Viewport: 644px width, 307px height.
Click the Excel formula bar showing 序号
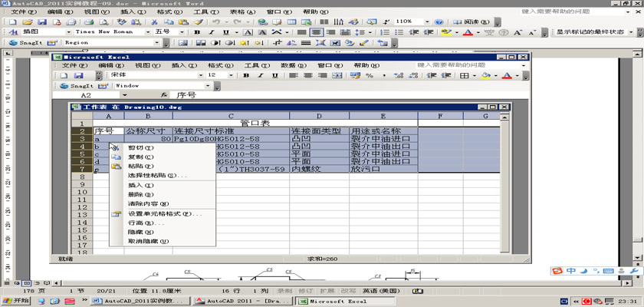click(349, 95)
